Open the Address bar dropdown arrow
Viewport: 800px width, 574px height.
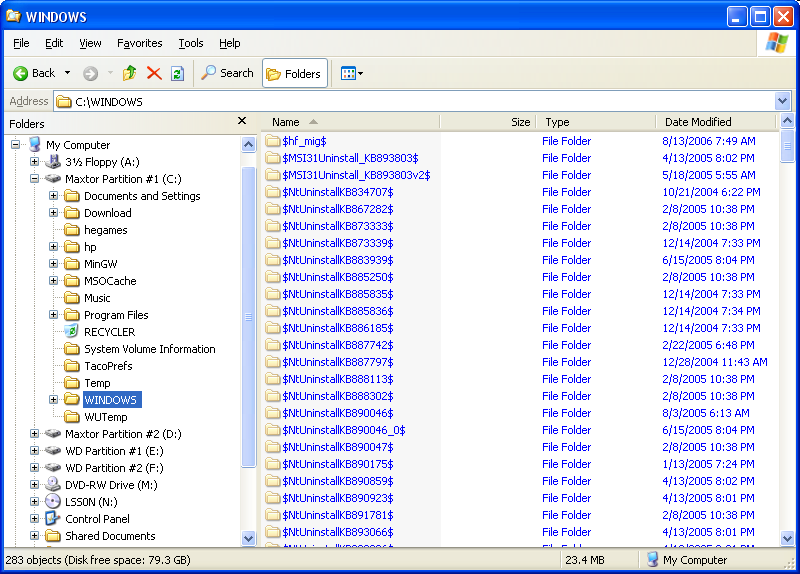(x=783, y=101)
